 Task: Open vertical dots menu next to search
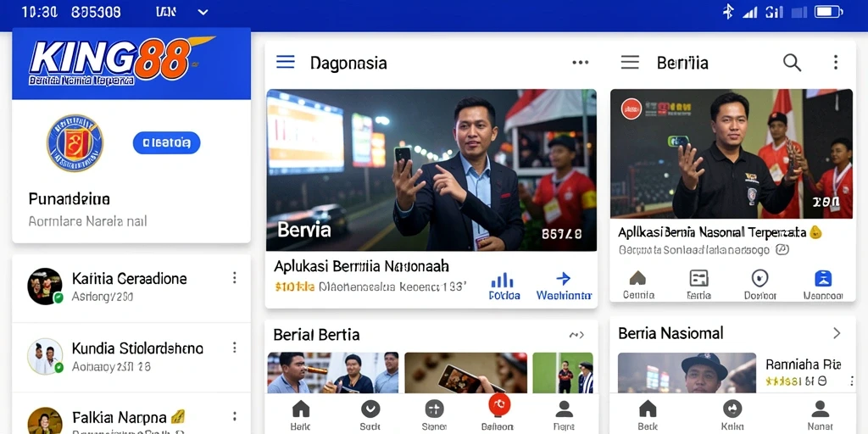836,62
